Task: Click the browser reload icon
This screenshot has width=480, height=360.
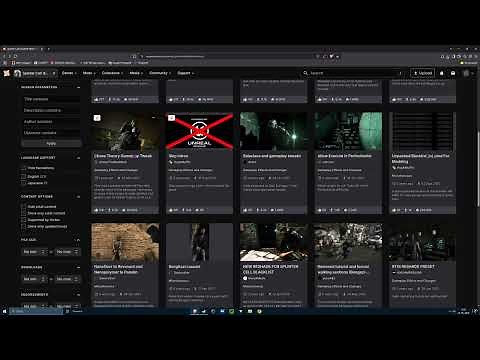Action: point(15,56)
